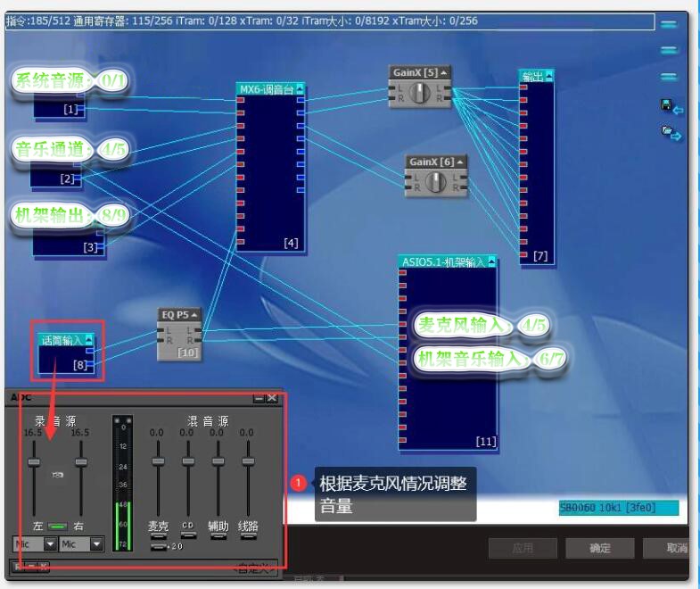Viewport: 700px width, 589px height.
Task: Expand the MX6 module header arrow
Action: click(x=300, y=88)
